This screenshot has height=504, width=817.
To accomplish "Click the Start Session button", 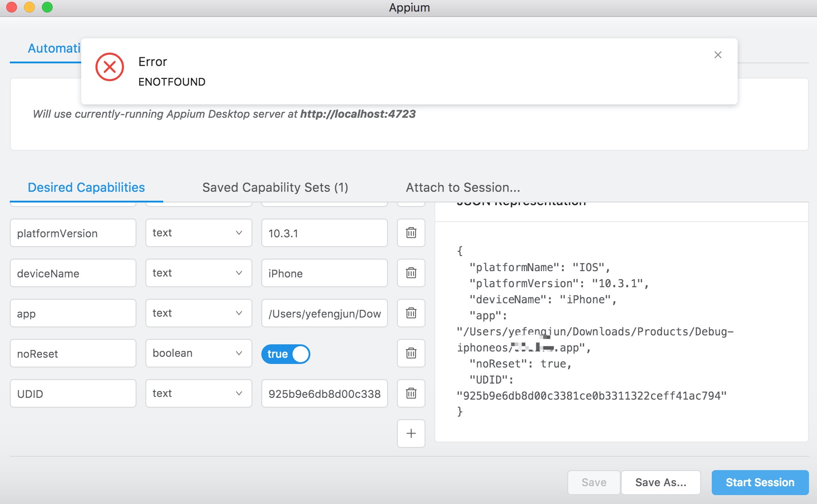I will click(760, 483).
